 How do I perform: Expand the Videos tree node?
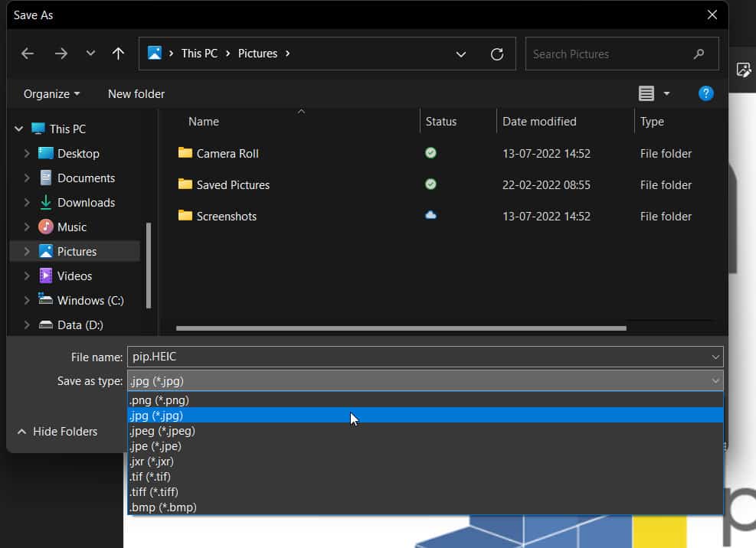pos(27,276)
